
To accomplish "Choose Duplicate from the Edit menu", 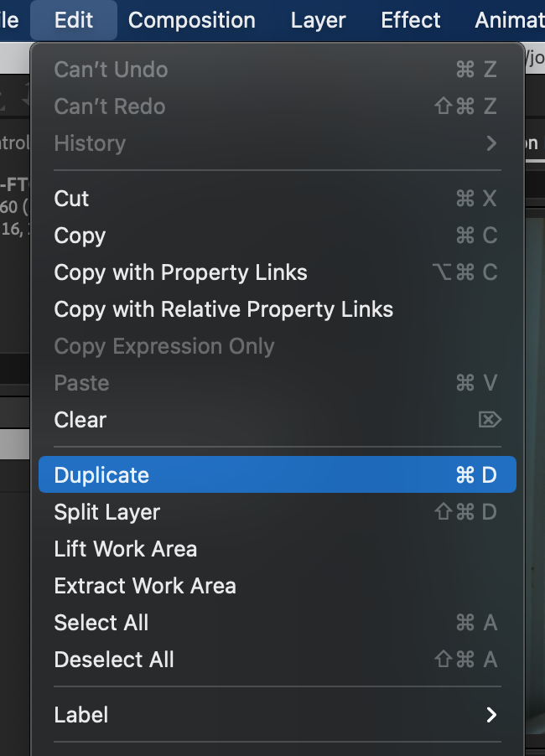I will (x=278, y=475).
